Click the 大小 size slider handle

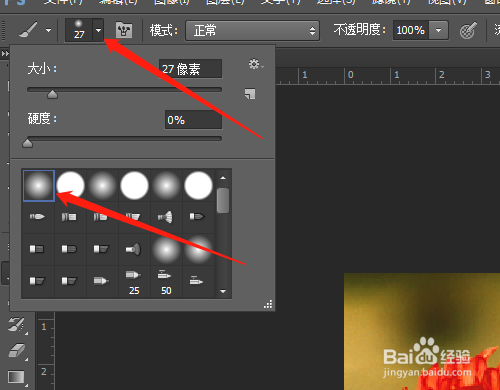52,95
